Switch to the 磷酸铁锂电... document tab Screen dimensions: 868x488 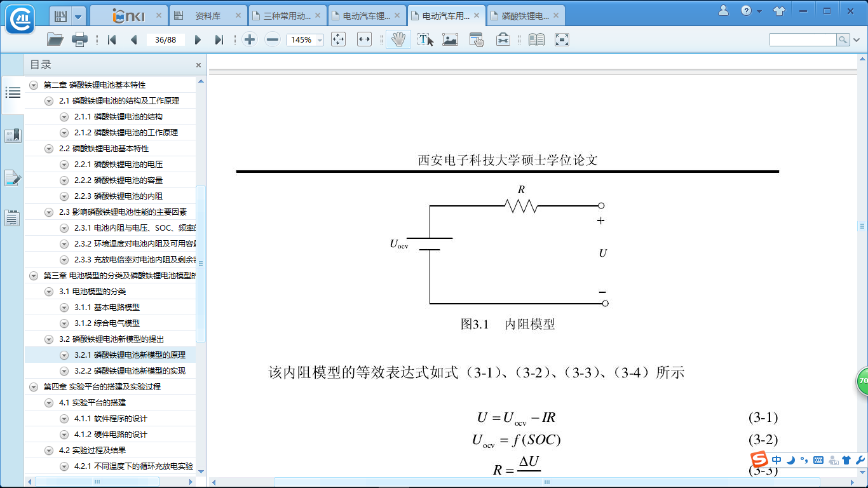point(526,15)
